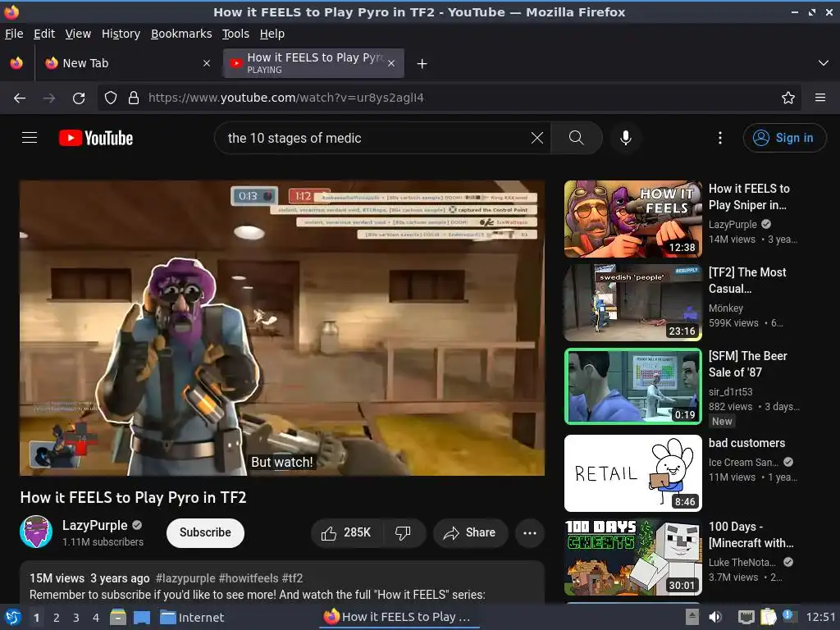Adjust volume from the system tray speaker
Image resolution: width=840 pixels, height=630 pixels.
[715, 617]
